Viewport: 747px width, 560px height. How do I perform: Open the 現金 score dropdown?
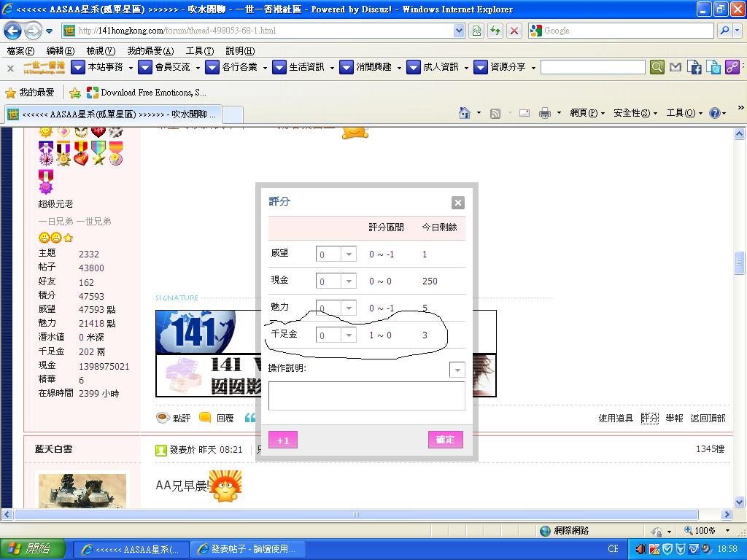coord(349,281)
